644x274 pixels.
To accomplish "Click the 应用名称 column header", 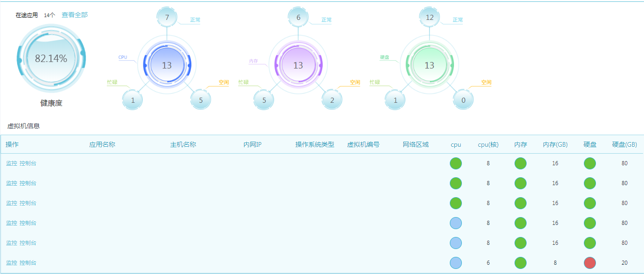I will [102, 144].
